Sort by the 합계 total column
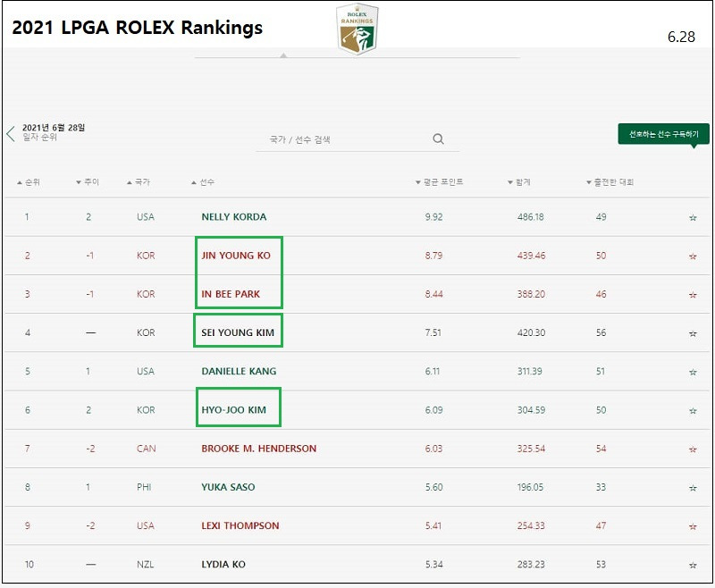The image size is (715, 588). pyautogui.click(x=519, y=182)
